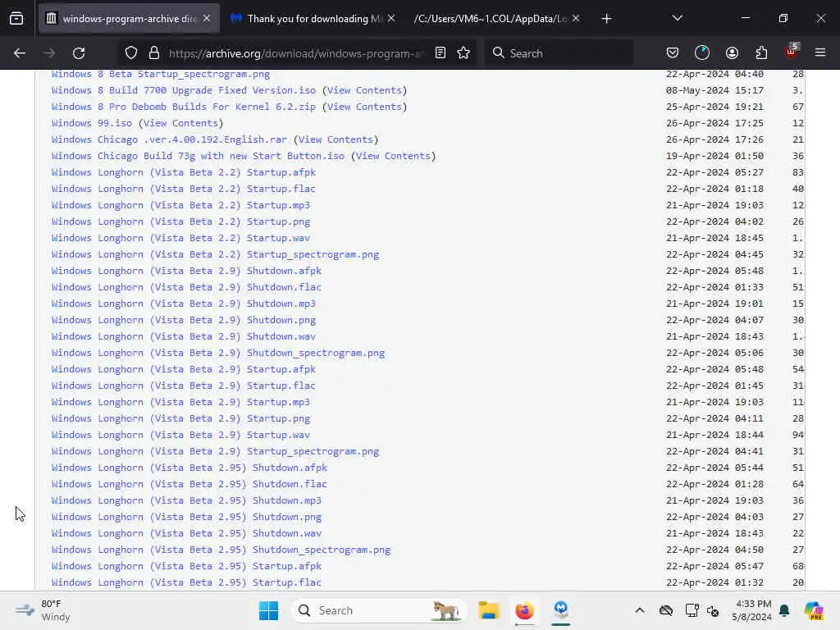The image size is (840, 630).
Task: Launch File Explorer from the taskbar
Action: click(489, 610)
